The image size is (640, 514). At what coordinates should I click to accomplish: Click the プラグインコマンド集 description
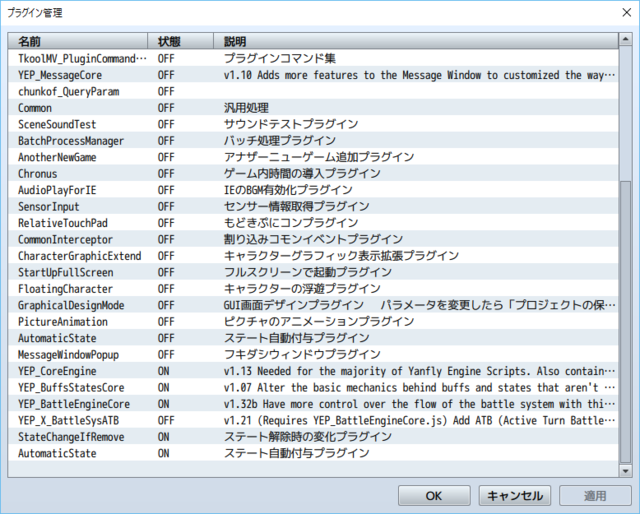280,58
